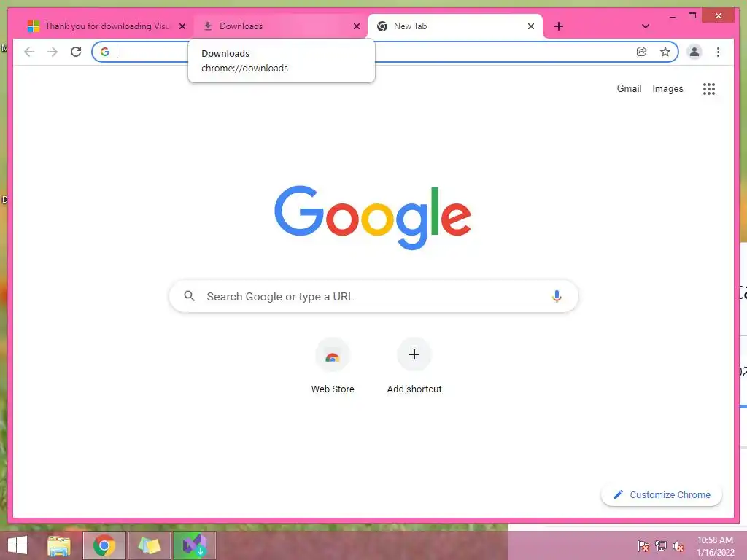Click muted volume icon in tray
This screenshot has height=560, width=747.
pos(678,545)
